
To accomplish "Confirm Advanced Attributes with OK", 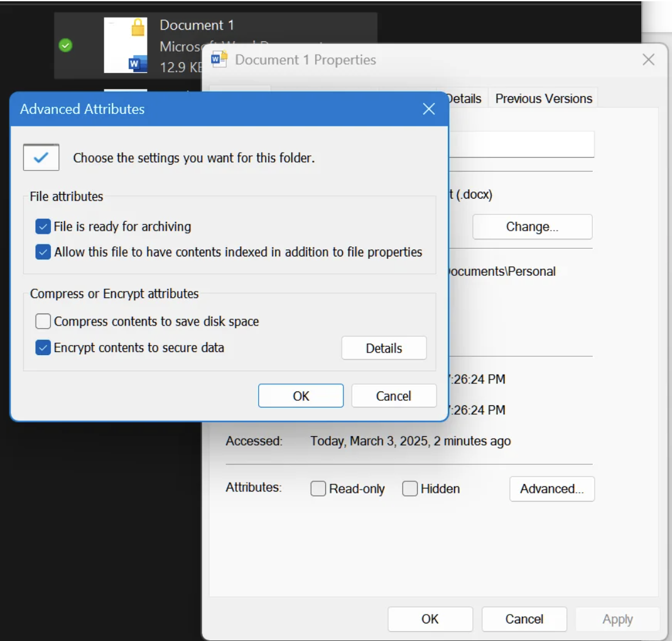I will pyautogui.click(x=301, y=396).
